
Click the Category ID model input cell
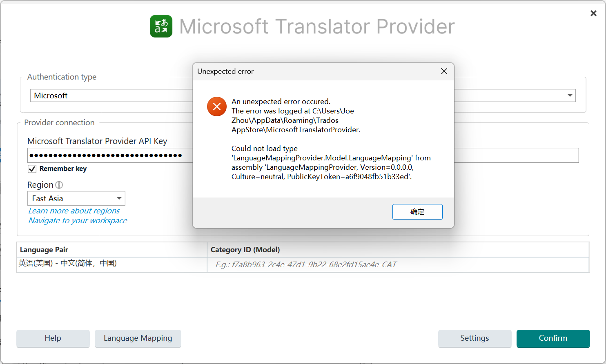click(397, 265)
